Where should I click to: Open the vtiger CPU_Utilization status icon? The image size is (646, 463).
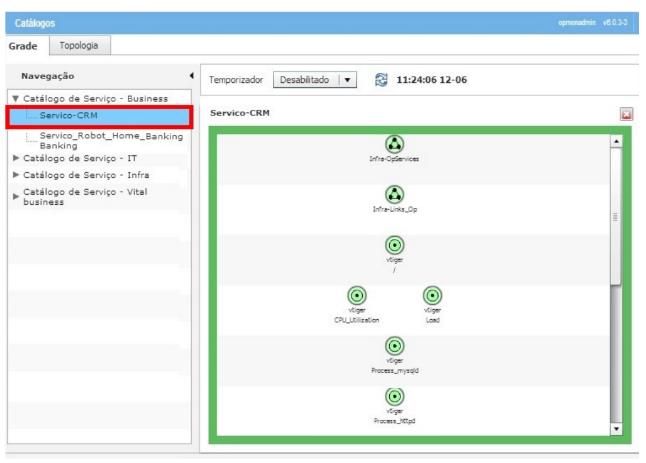click(355, 296)
